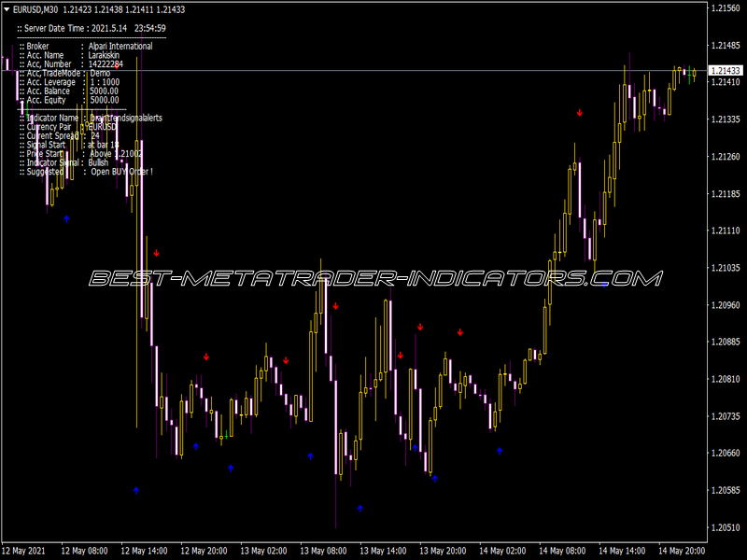This screenshot has width=747, height=560.
Task: Click the Current Spread 24 line
Action: pos(60,136)
